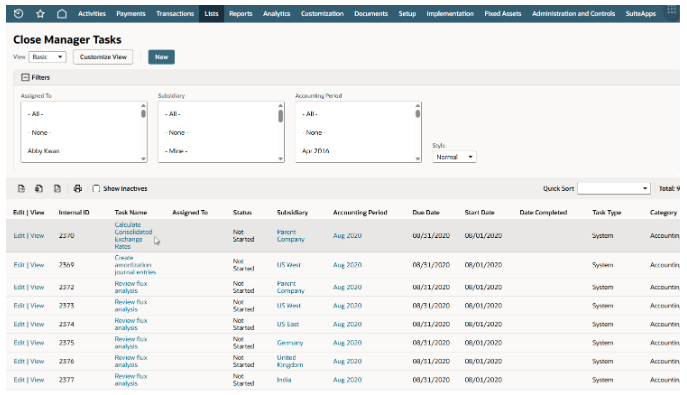
Task: Click the Subsidiary list scroll-down arrow
Action: 280,159
